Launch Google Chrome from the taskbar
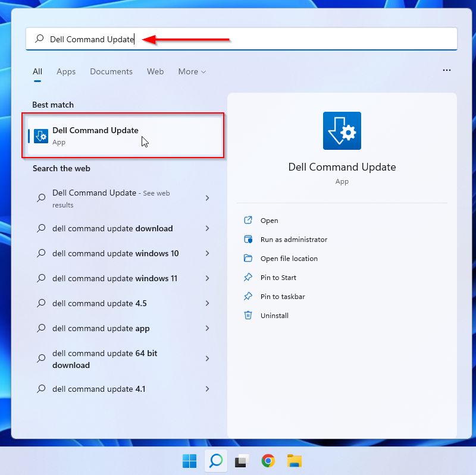This screenshot has width=476, height=475. [x=268, y=461]
